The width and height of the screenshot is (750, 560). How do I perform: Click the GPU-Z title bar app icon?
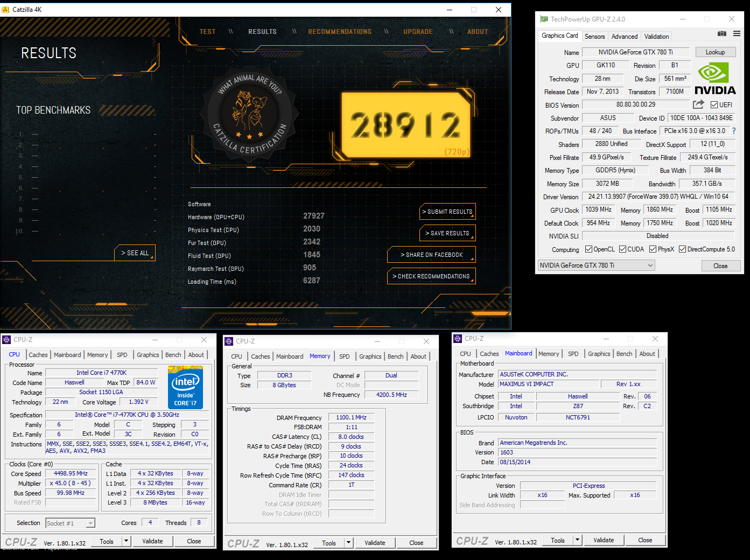pyautogui.click(x=544, y=19)
